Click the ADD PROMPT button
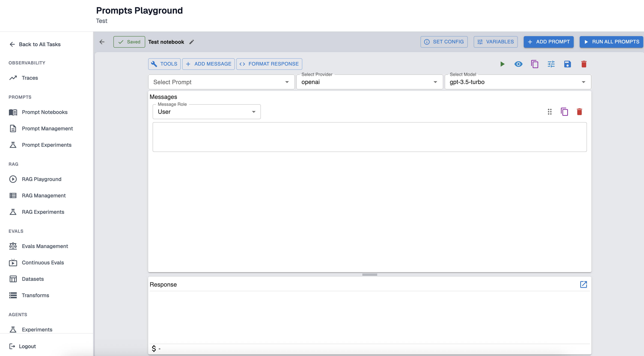 548,42
